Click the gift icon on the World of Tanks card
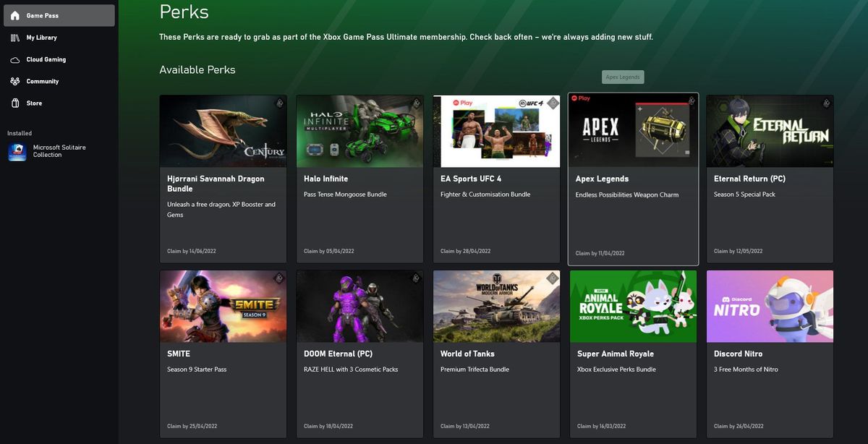This screenshot has width=868, height=444. (x=552, y=278)
